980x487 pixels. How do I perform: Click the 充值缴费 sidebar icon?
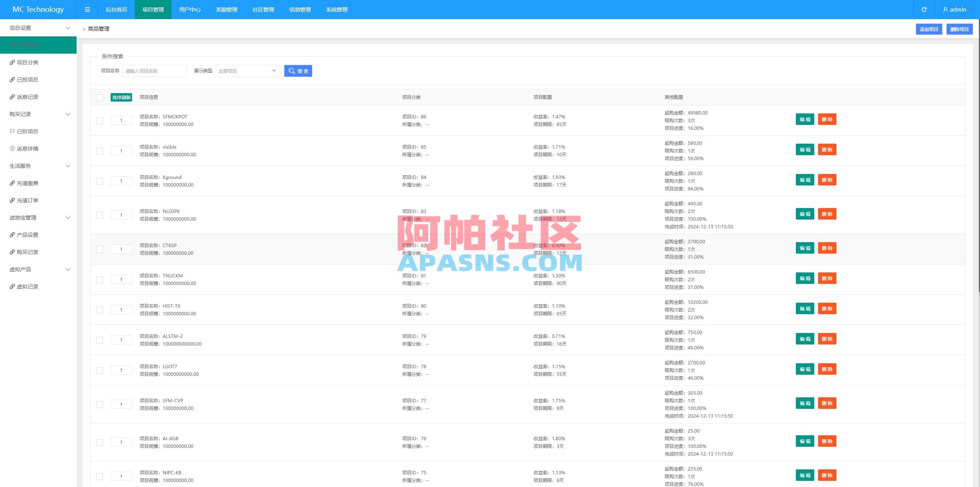(x=12, y=183)
